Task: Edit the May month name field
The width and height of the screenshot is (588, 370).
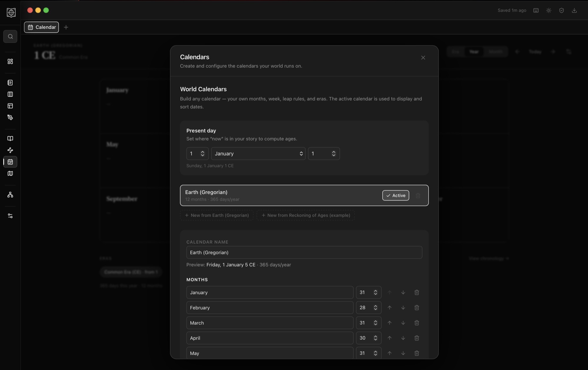Action: click(x=270, y=353)
